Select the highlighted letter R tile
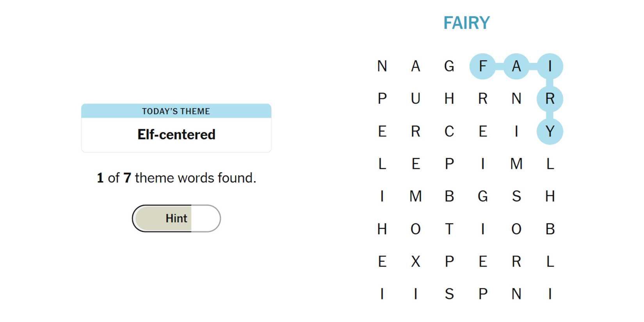Screen dimensions: 644x322 [550, 99]
